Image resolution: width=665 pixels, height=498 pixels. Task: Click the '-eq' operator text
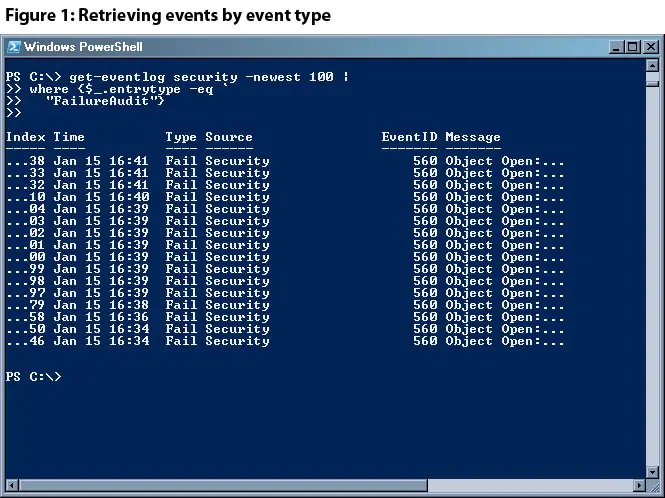coord(201,89)
